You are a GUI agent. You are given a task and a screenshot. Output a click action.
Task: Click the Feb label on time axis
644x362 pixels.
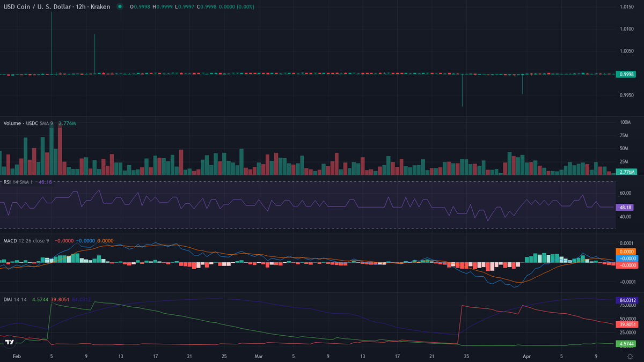(17, 356)
